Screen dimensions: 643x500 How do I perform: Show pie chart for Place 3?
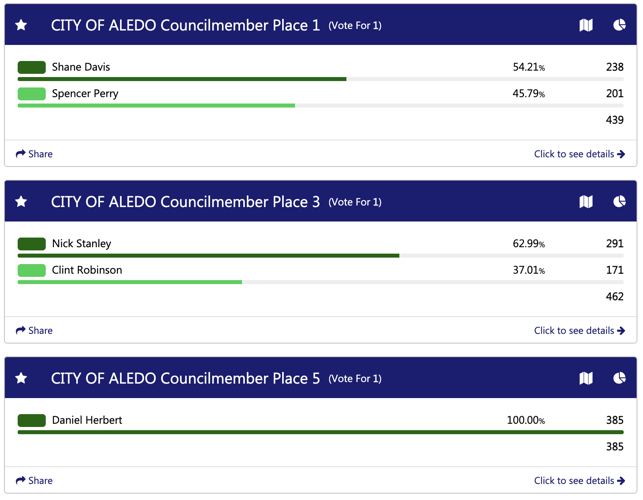[x=619, y=202]
